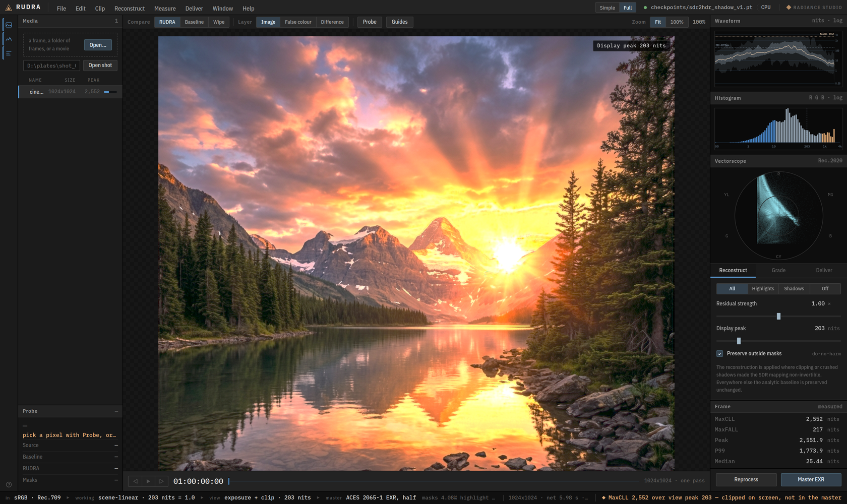Screen dimensions: 847x504
Task: Select Shadows reconstruction mode
Action: pyautogui.click(x=794, y=289)
